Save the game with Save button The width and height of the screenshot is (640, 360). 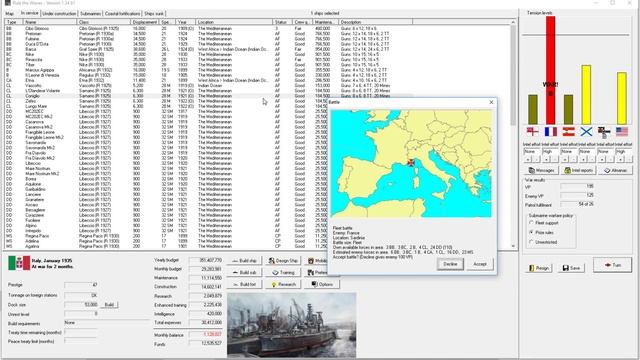tap(571, 268)
